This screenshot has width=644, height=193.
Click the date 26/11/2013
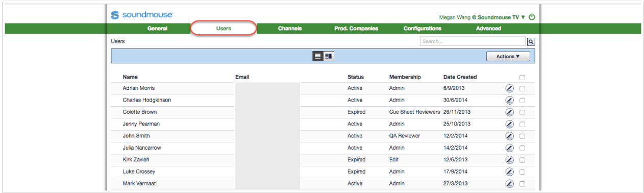click(x=457, y=112)
